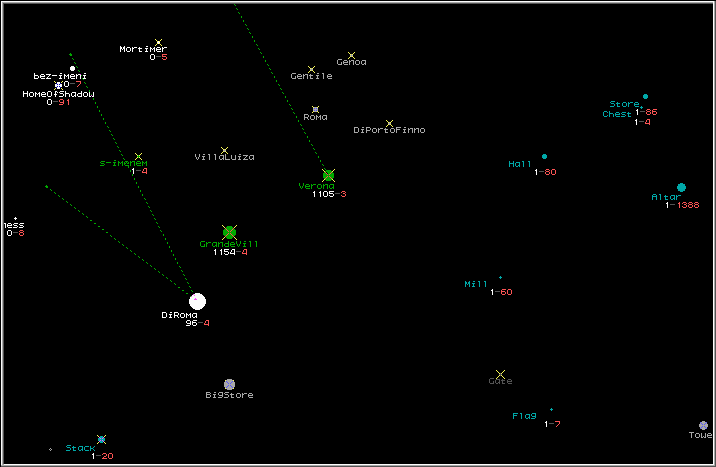
Task: Click the 's-imenem' name label
Action: (x=123, y=163)
